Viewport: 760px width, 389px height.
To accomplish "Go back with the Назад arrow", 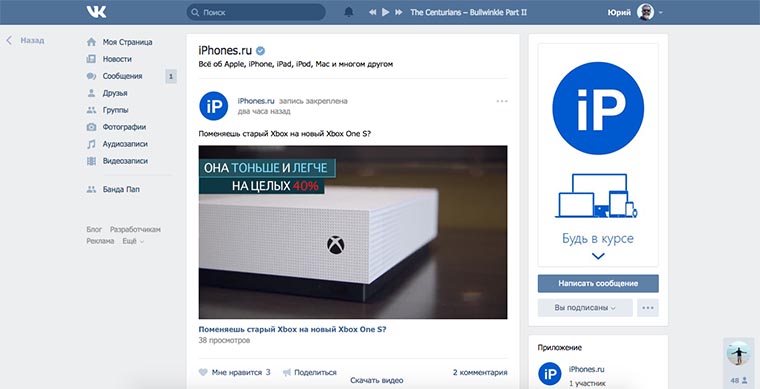I will pyautogui.click(x=9, y=40).
